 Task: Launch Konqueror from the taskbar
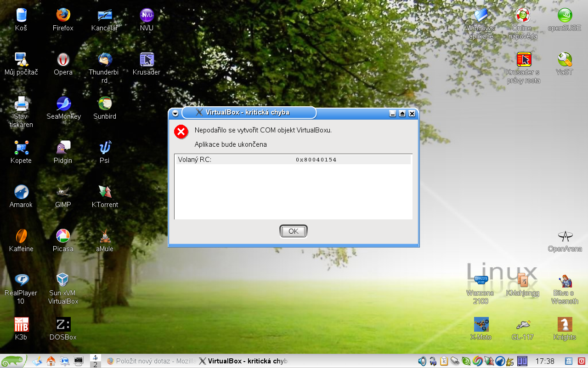65,361
